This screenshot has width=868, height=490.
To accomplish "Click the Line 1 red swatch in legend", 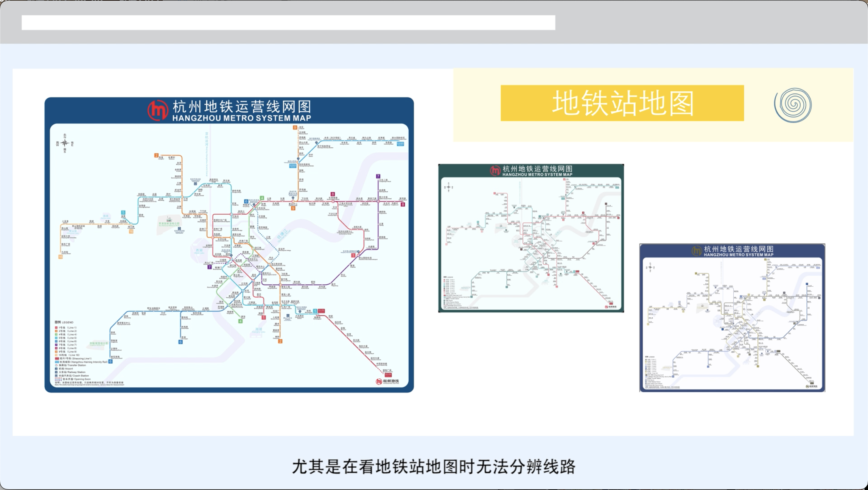I will [56, 328].
